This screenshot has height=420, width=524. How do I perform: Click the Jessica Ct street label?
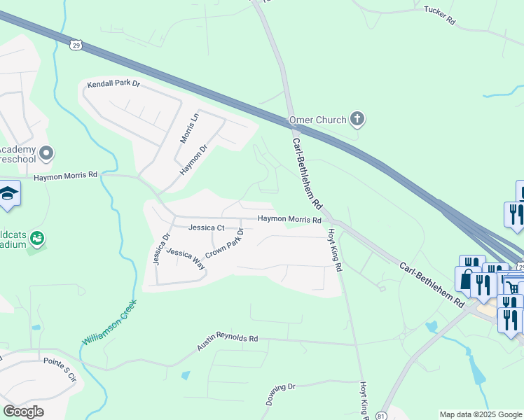[x=206, y=227]
